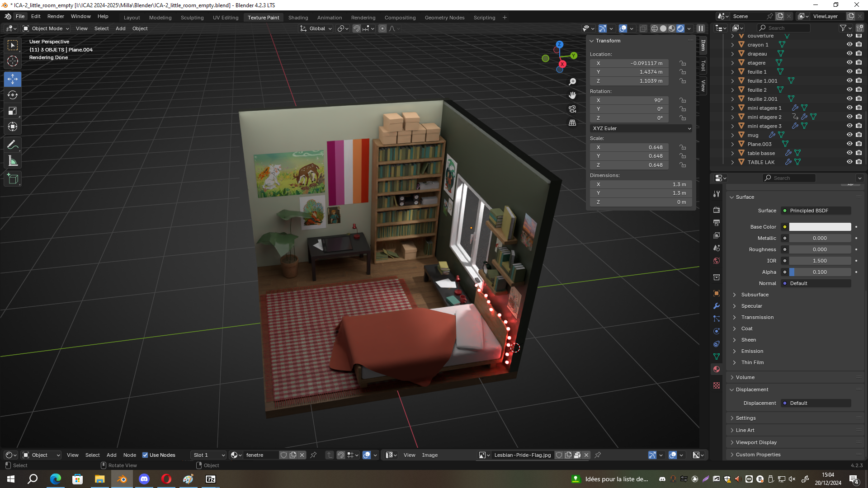Select the Scale tool
Image resolution: width=868 pixels, height=488 pixels.
[x=13, y=111]
